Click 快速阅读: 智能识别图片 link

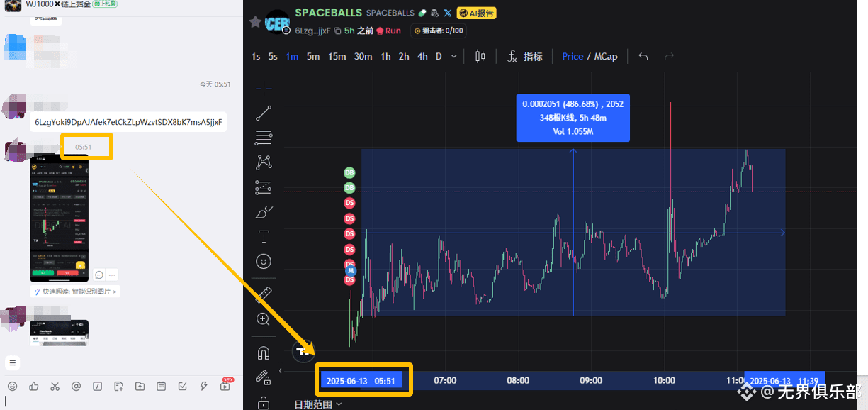pos(74,292)
